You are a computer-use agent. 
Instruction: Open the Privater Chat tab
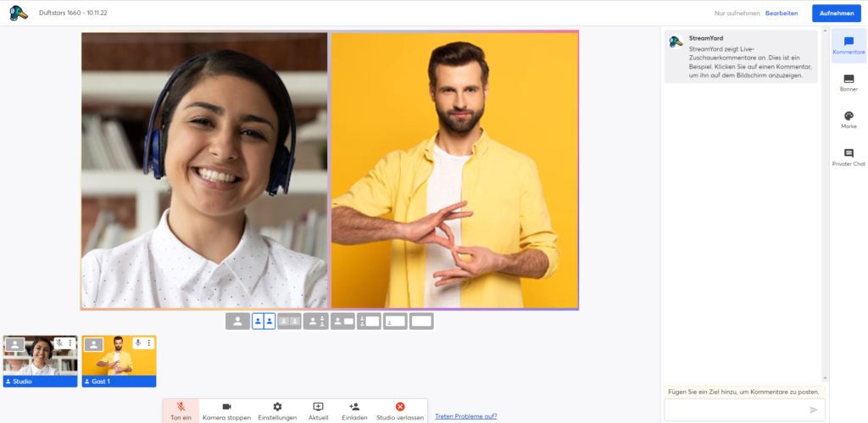tap(849, 157)
